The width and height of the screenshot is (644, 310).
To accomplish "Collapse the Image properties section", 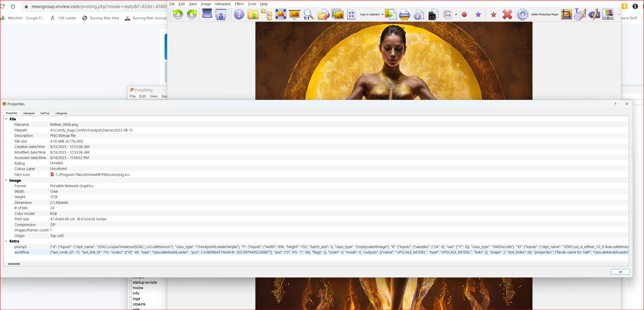I will point(6,180).
